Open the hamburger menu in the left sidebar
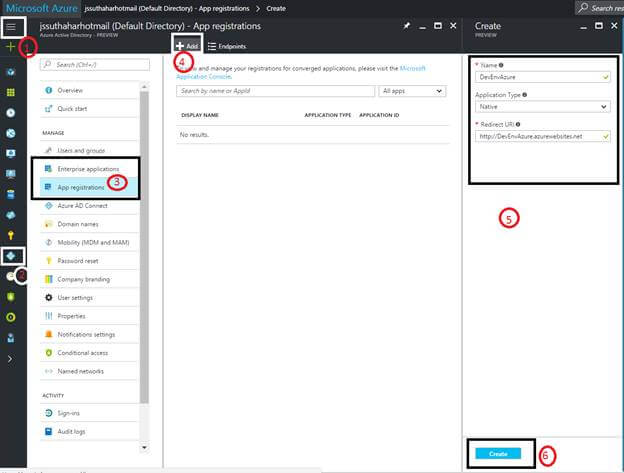The image size is (624, 473). pos(11,27)
